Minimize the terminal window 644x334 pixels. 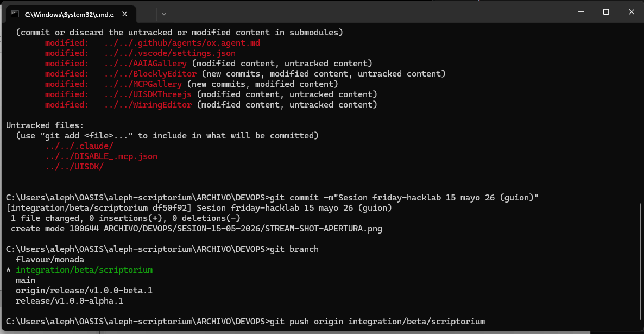coord(581,12)
